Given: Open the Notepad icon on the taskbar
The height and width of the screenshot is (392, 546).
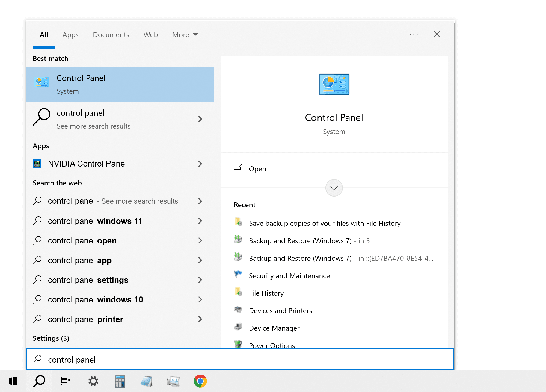Looking at the screenshot, I should (147, 381).
